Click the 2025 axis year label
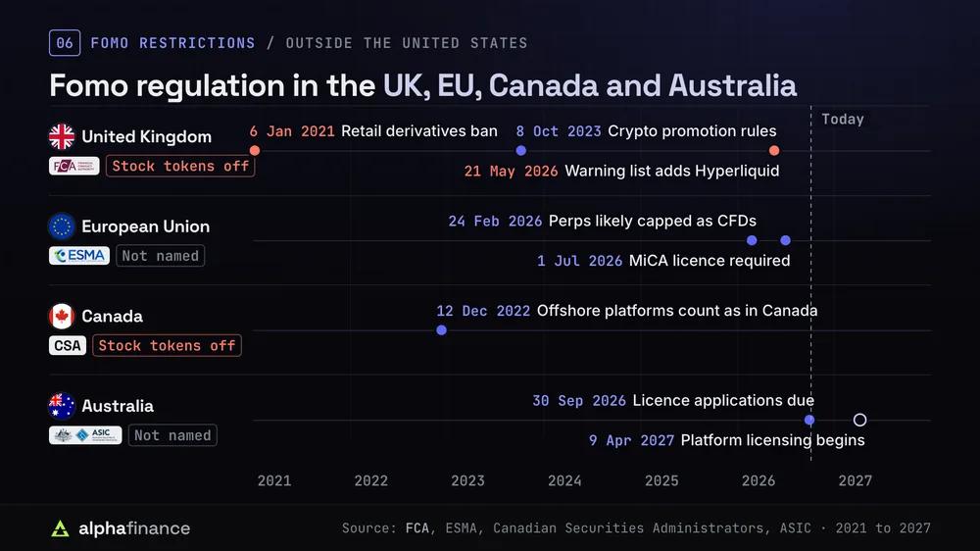 (x=661, y=481)
